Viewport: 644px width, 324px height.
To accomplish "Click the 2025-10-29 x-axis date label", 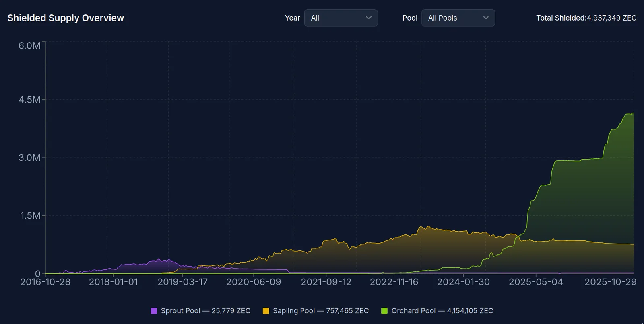I will coord(611,282).
